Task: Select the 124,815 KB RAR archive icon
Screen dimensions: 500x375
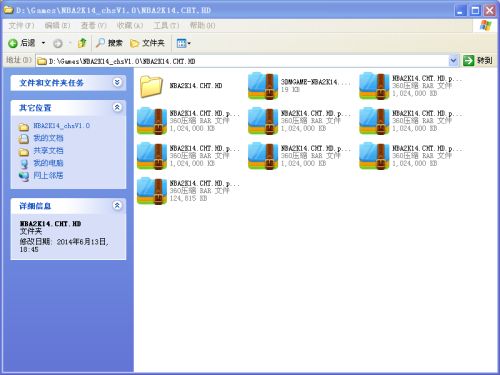Action: click(152, 191)
